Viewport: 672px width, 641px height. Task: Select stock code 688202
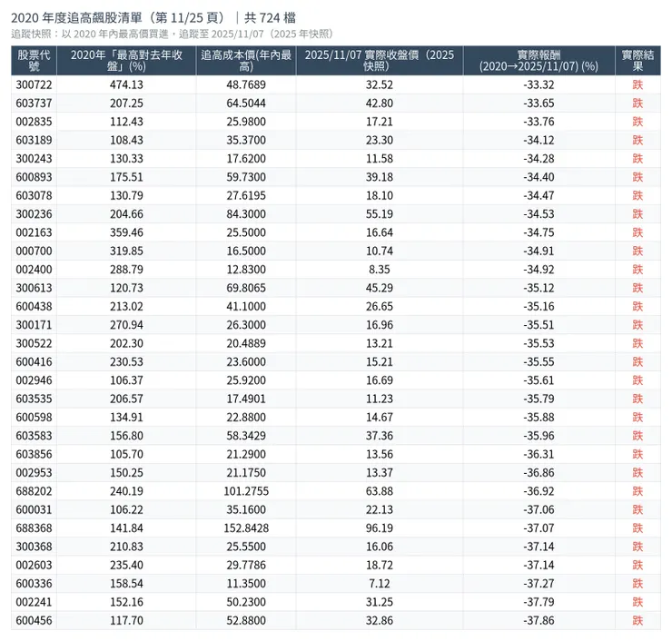pyautogui.click(x=34, y=491)
